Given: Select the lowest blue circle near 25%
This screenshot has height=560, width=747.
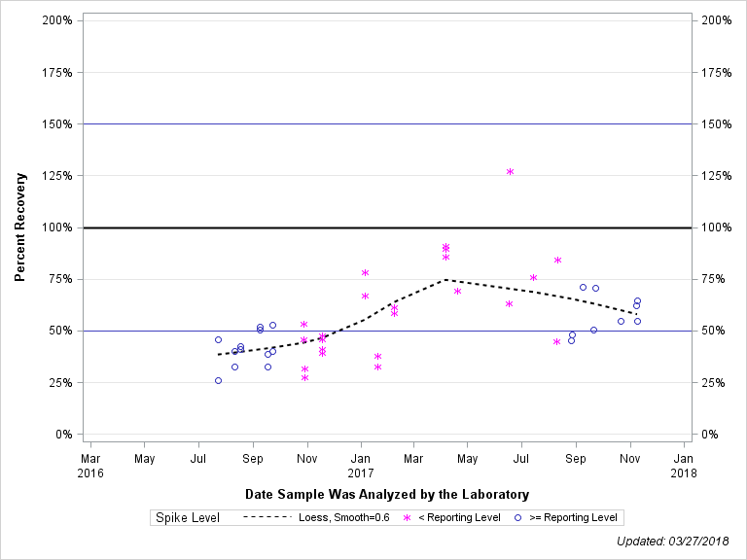Looking at the screenshot, I should (218, 380).
